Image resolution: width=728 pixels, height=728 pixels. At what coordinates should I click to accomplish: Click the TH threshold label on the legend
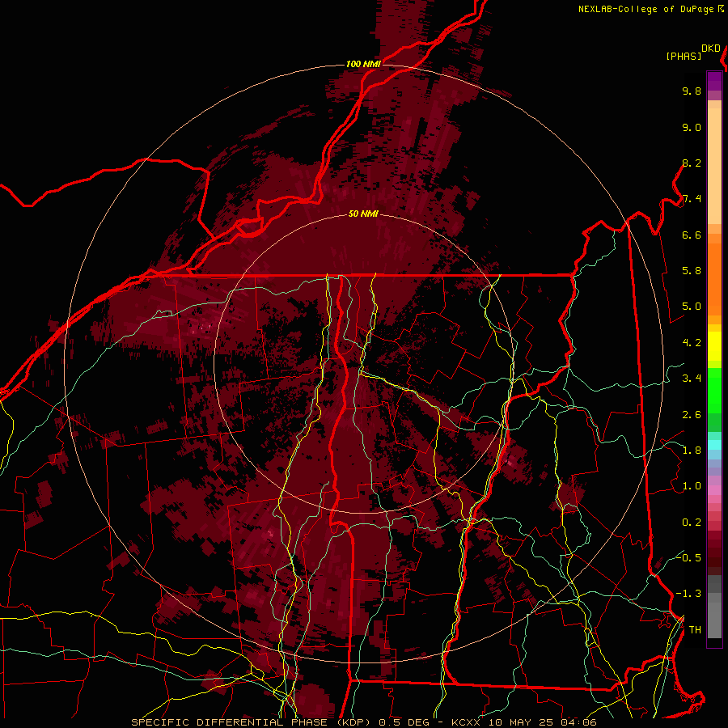(695, 630)
